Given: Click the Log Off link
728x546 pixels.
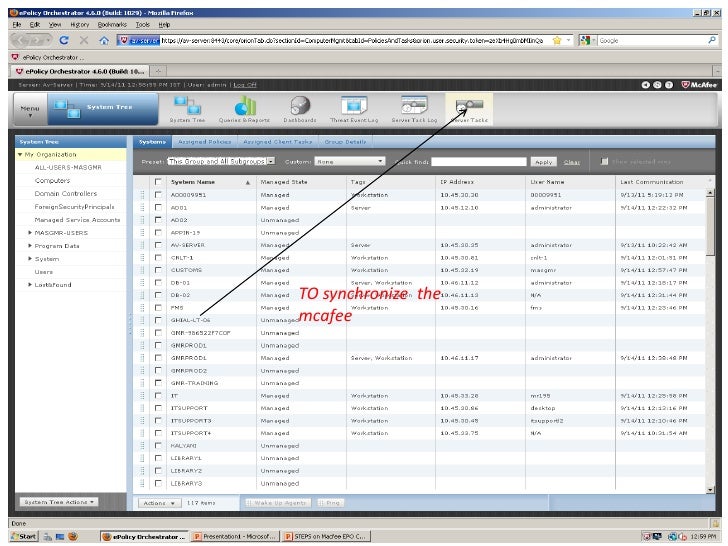Looking at the screenshot, I should (245, 85).
